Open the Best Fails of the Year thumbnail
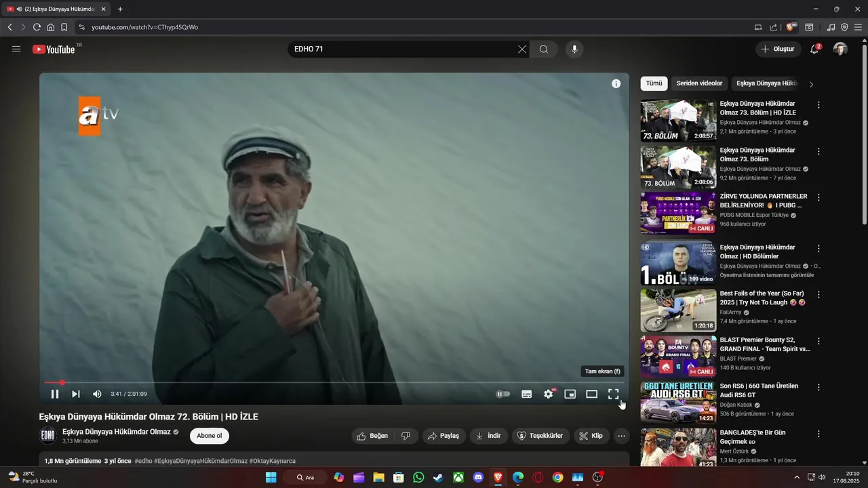 pyautogui.click(x=678, y=310)
